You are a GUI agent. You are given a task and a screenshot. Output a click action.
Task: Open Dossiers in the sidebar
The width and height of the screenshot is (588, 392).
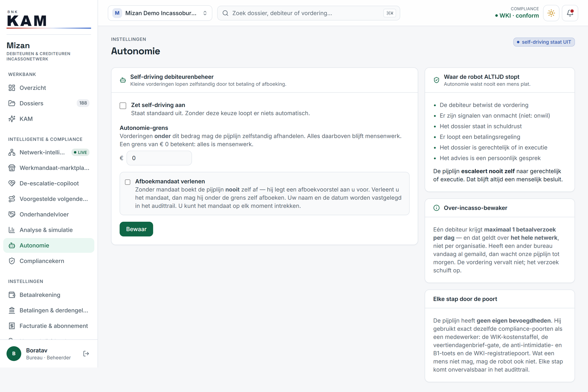(x=49, y=103)
